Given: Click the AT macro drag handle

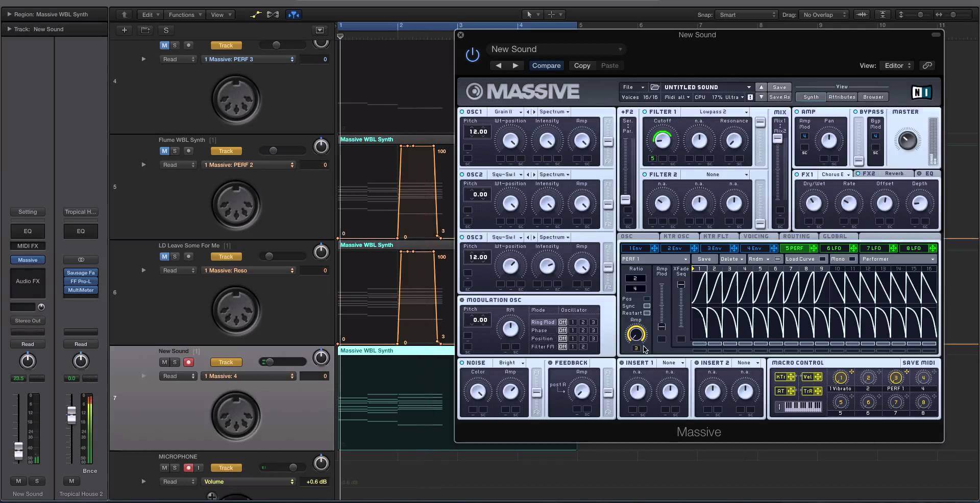Looking at the screenshot, I should point(791,391).
